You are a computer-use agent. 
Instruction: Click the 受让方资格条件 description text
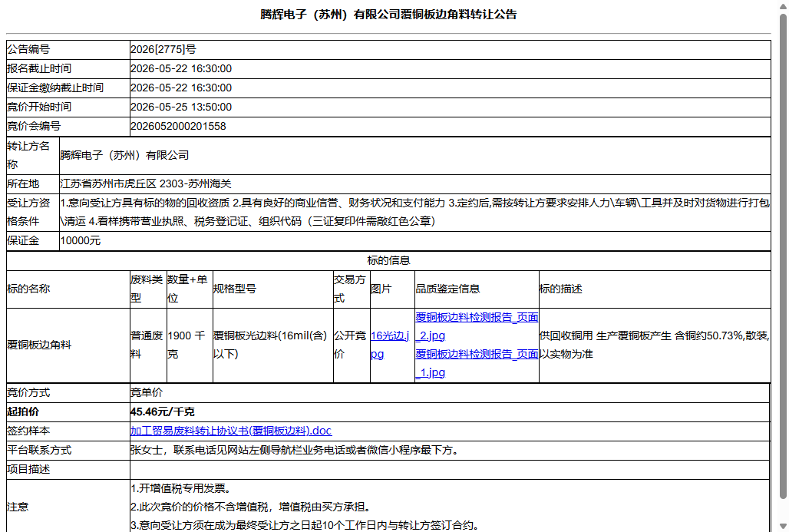(414, 212)
